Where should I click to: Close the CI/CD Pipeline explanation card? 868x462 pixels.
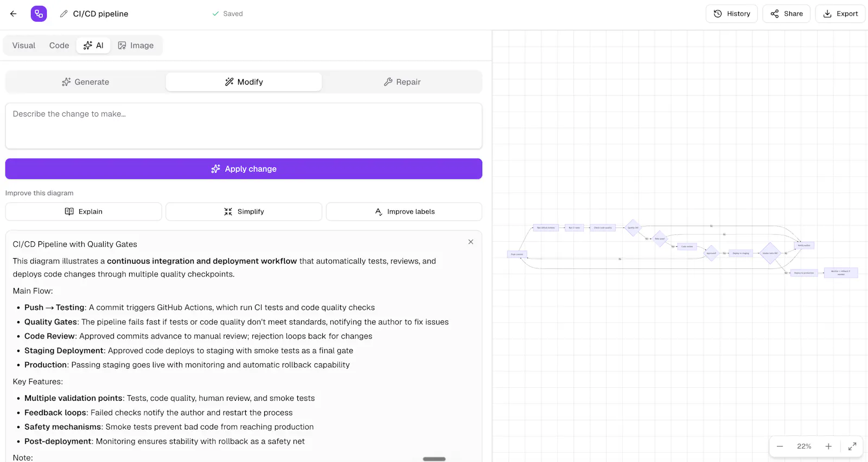point(471,242)
